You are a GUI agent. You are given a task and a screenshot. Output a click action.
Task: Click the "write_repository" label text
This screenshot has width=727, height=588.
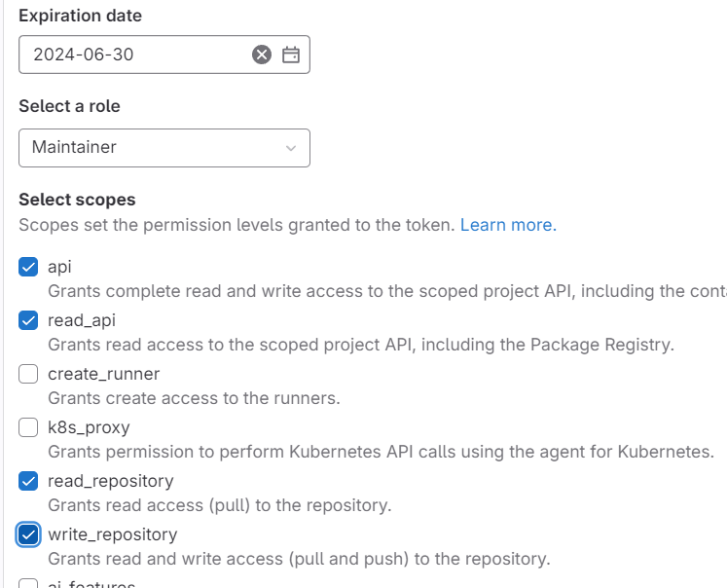click(x=112, y=534)
